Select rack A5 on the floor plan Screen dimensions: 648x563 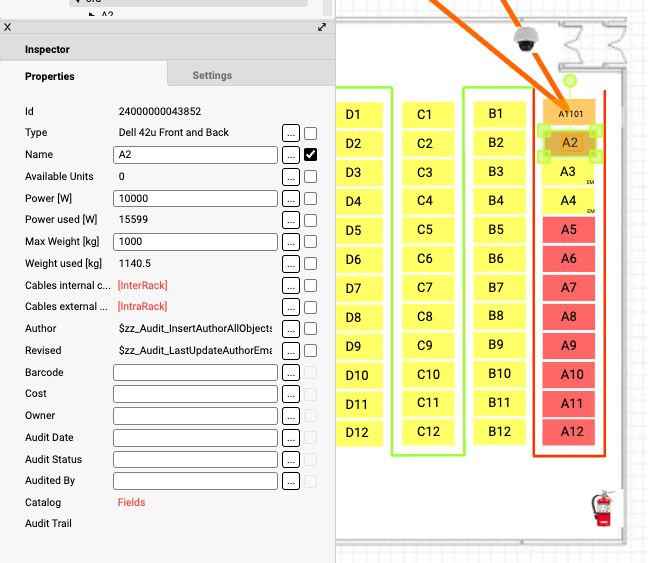click(x=568, y=230)
